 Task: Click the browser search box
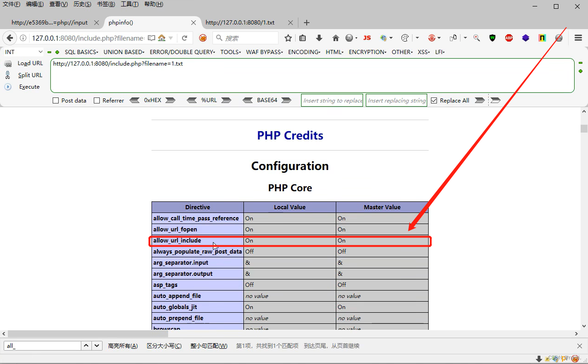[x=246, y=38]
